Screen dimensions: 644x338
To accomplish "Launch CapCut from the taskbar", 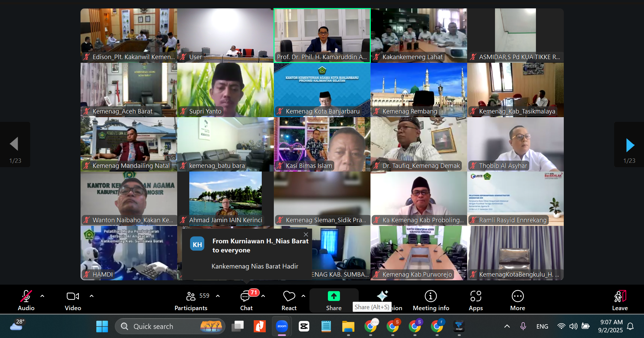I will click(x=304, y=326).
